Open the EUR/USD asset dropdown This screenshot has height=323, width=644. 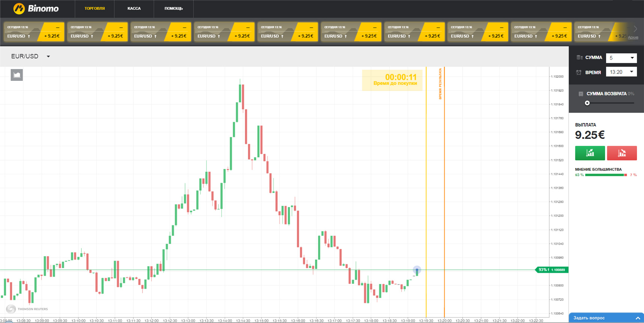(31, 57)
